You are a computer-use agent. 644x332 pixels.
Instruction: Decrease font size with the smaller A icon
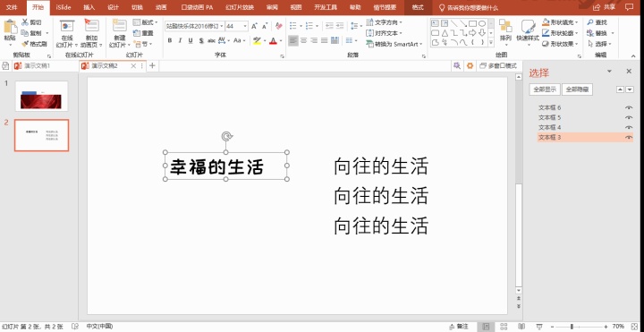[x=265, y=26]
